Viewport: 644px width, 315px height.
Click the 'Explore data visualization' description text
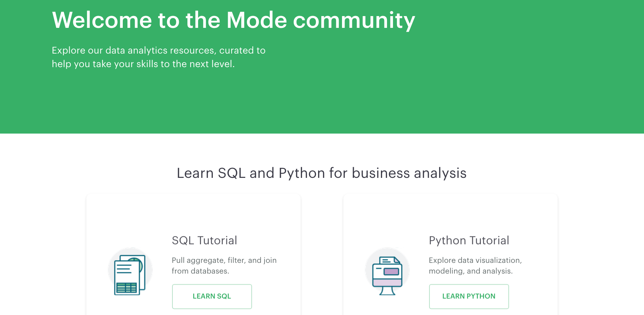pyautogui.click(x=475, y=266)
